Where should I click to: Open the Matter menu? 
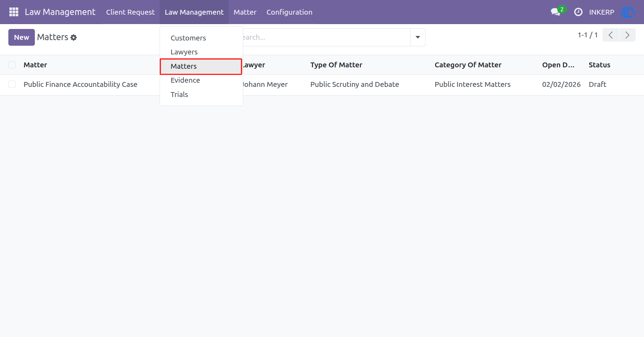coord(245,12)
